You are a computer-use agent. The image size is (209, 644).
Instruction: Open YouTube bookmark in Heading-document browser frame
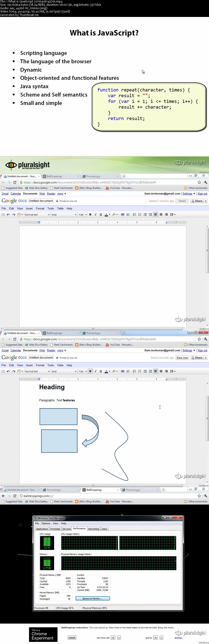point(120,345)
